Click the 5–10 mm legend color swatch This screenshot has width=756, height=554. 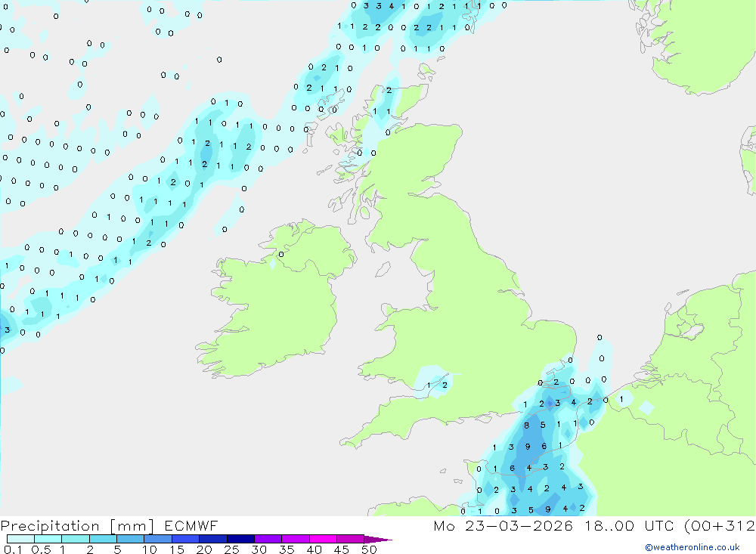[x=130, y=539]
